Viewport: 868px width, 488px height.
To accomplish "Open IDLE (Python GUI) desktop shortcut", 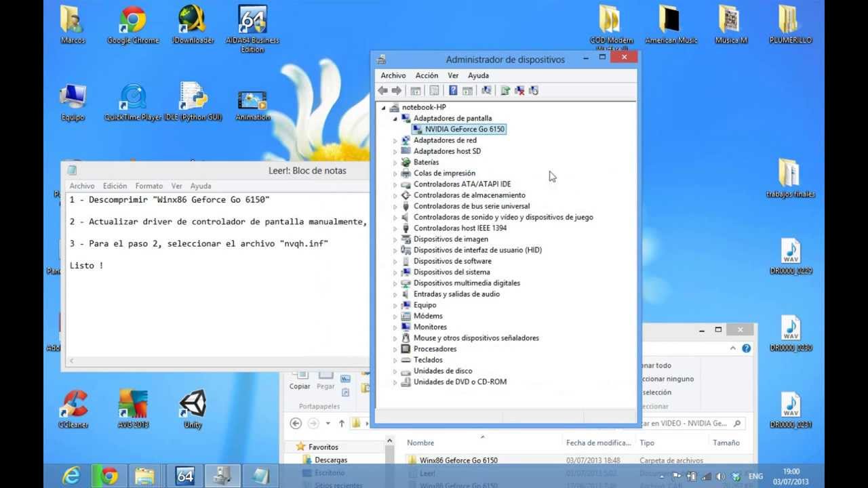I will [x=193, y=102].
